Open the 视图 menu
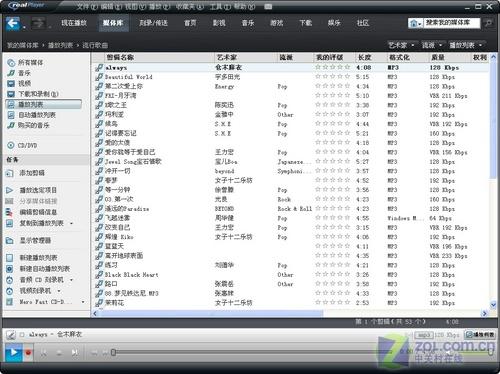 click(135, 6)
